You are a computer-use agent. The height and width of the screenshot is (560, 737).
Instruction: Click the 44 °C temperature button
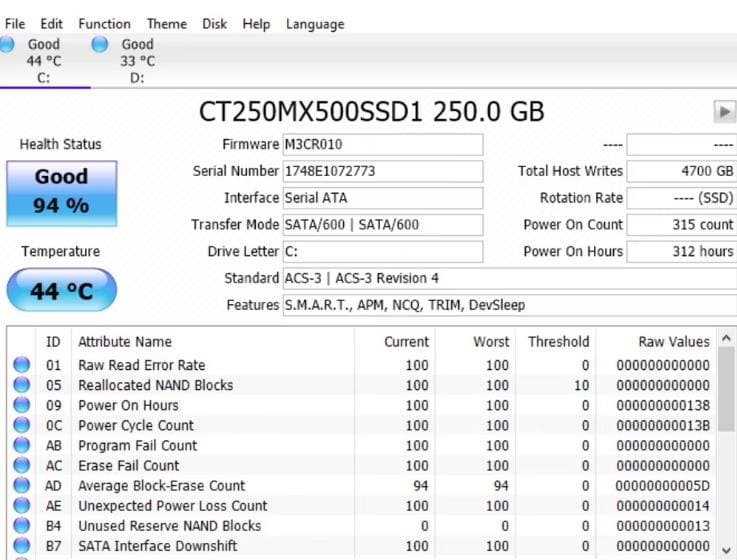[62, 290]
